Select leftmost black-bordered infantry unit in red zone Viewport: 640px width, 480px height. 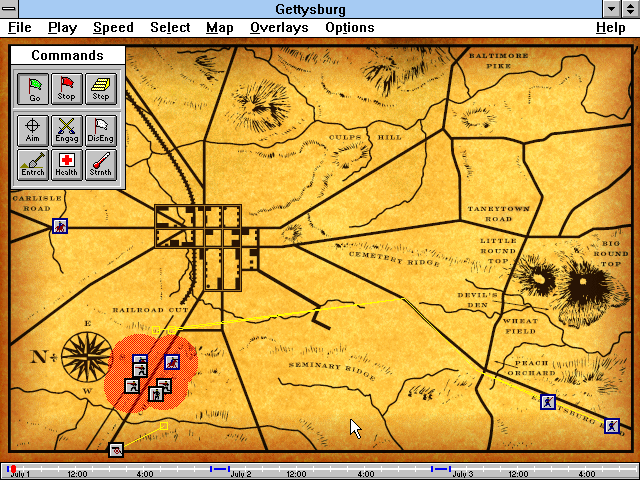pos(132,386)
